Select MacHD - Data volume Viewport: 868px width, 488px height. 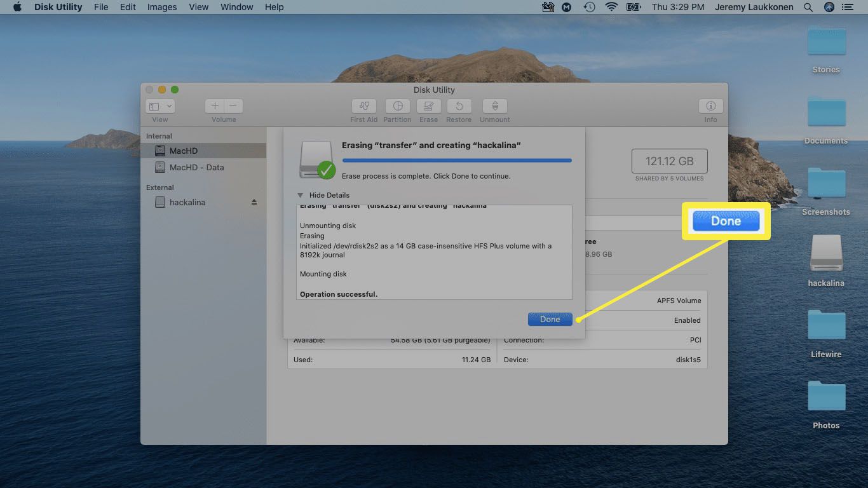point(203,167)
